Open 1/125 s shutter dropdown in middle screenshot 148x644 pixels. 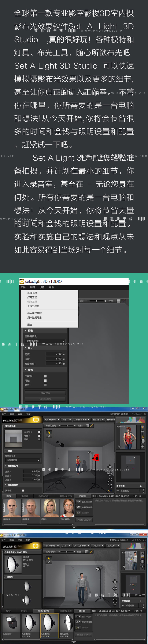[x=98, y=419]
